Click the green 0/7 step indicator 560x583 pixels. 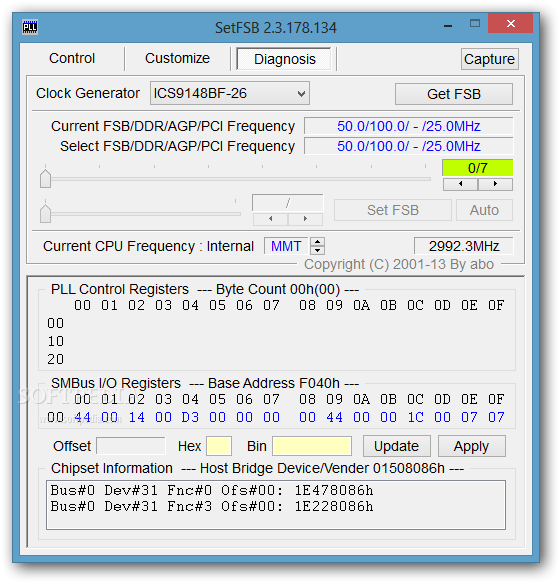pos(477,168)
